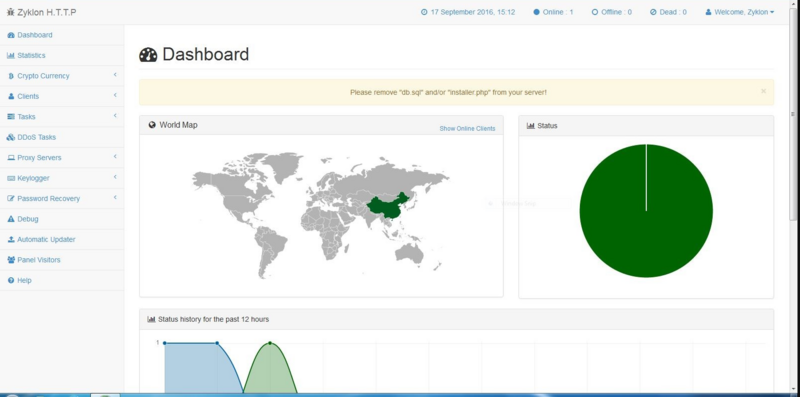Expand the Clients submenu chevron
The width and height of the screenshot is (800, 397).
115,95
